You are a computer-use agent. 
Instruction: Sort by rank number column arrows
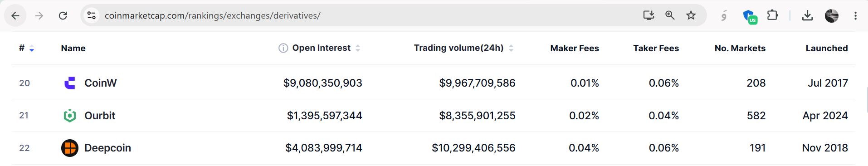coord(32,49)
